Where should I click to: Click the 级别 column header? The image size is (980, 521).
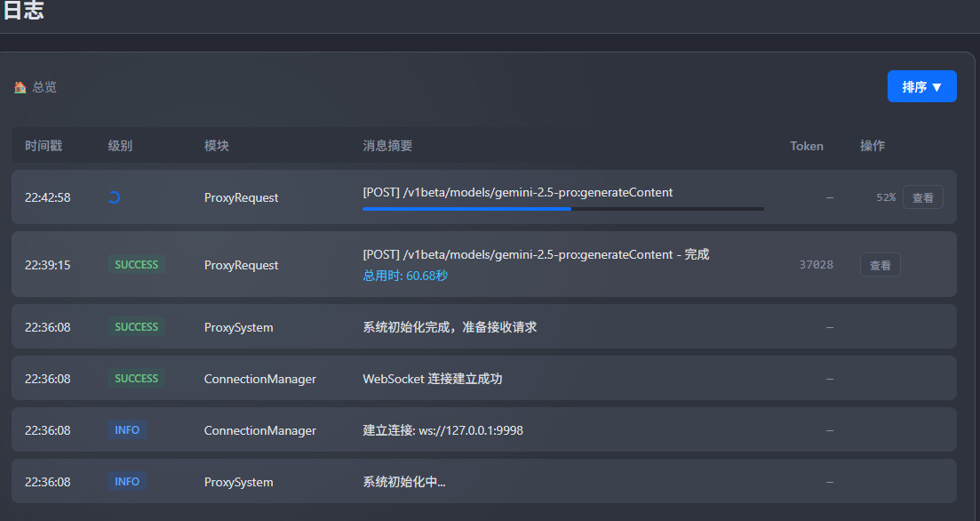[x=120, y=146]
